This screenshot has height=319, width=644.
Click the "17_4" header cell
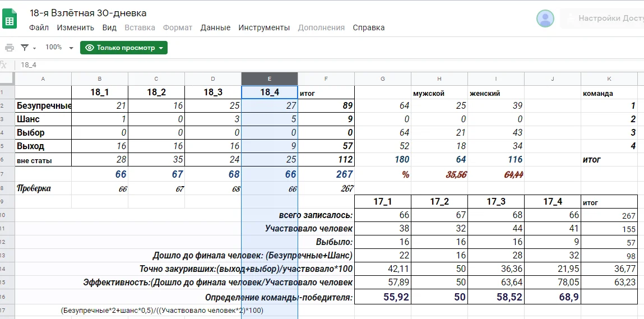[x=553, y=202]
